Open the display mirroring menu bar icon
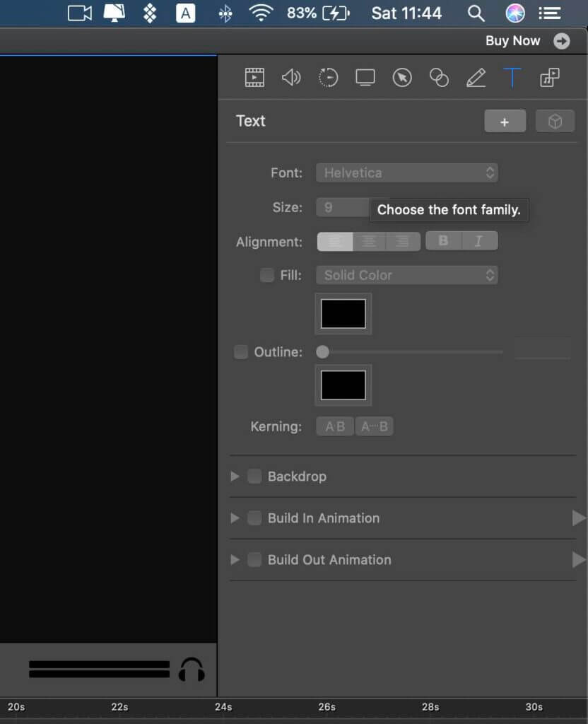The height and width of the screenshot is (724, 588). click(x=114, y=13)
